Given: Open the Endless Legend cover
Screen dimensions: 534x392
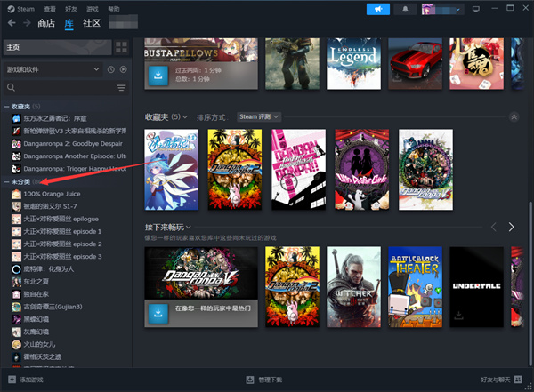Looking at the screenshot, I should 354,64.
